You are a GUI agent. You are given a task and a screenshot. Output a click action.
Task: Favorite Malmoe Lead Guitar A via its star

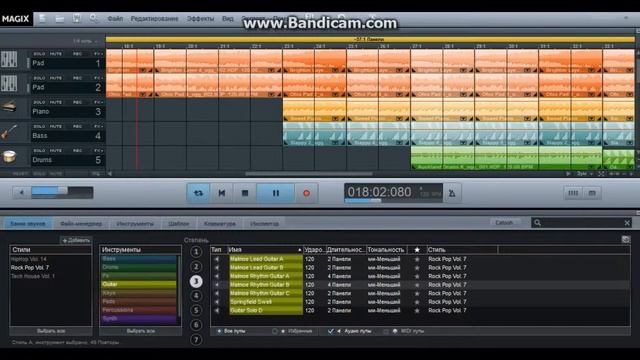417,259
